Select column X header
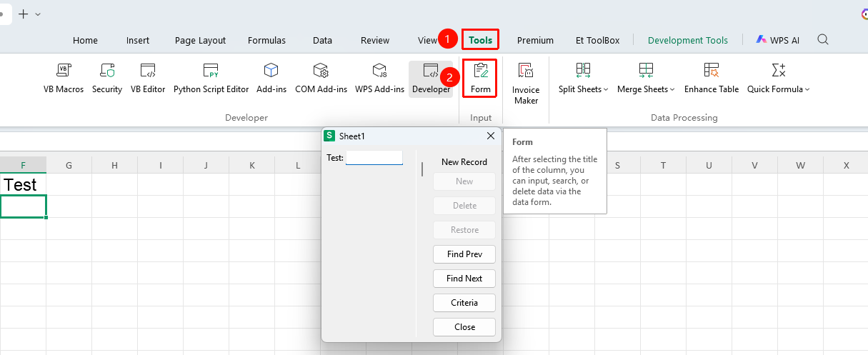Screen dimensions: 868x355 846,165
